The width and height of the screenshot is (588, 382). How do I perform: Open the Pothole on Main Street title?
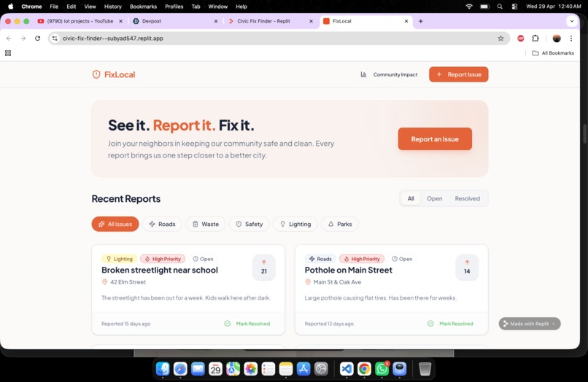349,270
